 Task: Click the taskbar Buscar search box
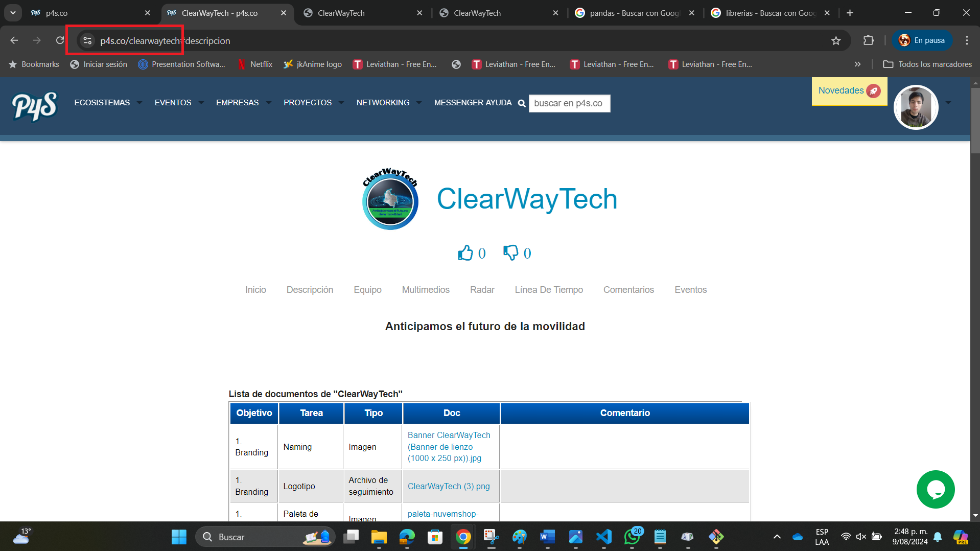265,537
